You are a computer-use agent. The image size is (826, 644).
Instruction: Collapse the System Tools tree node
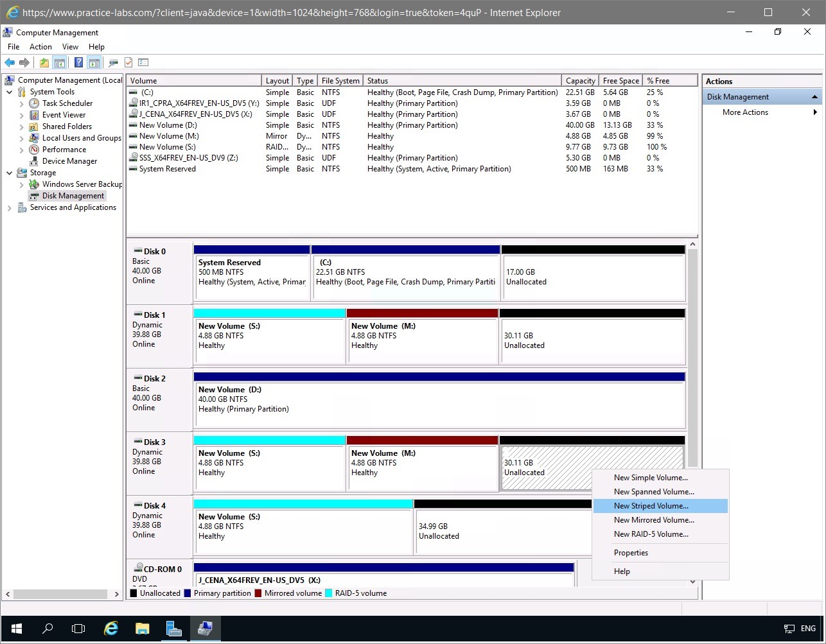click(x=10, y=92)
